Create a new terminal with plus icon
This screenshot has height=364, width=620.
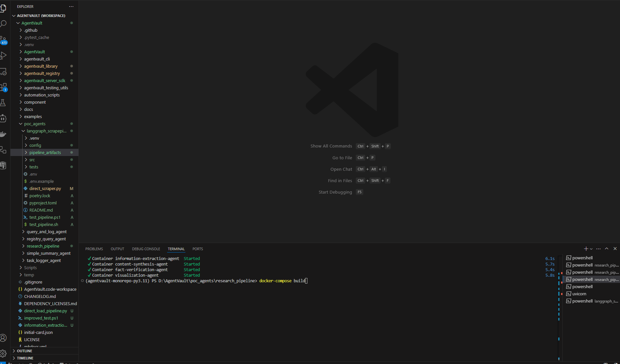point(586,249)
